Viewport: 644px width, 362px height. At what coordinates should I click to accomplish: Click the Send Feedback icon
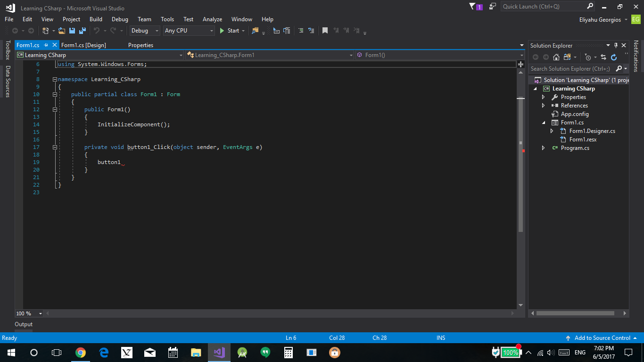[x=493, y=7]
